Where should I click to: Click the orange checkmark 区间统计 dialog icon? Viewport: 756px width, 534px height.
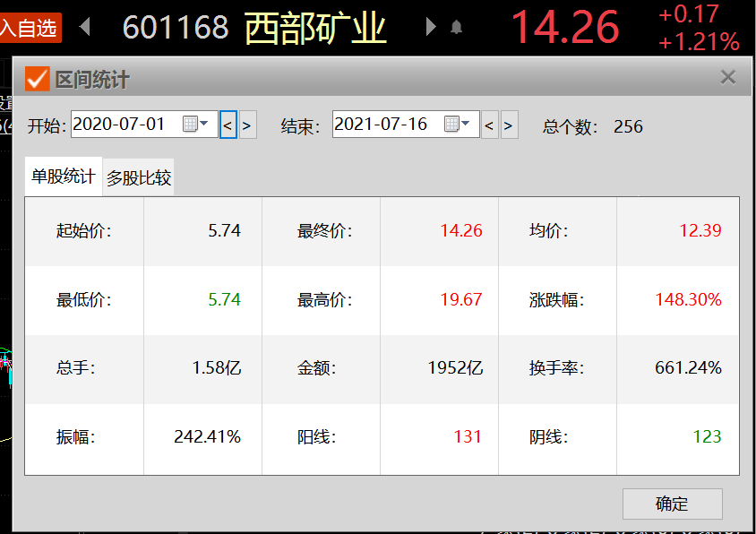[37, 79]
